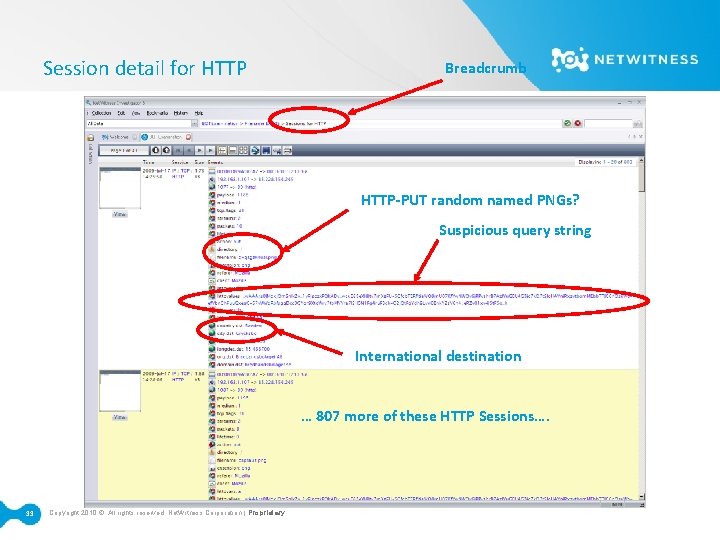This screenshot has height=540, width=720.
Task: Click the vertical side tab on the left edge
Action: tap(90, 155)
